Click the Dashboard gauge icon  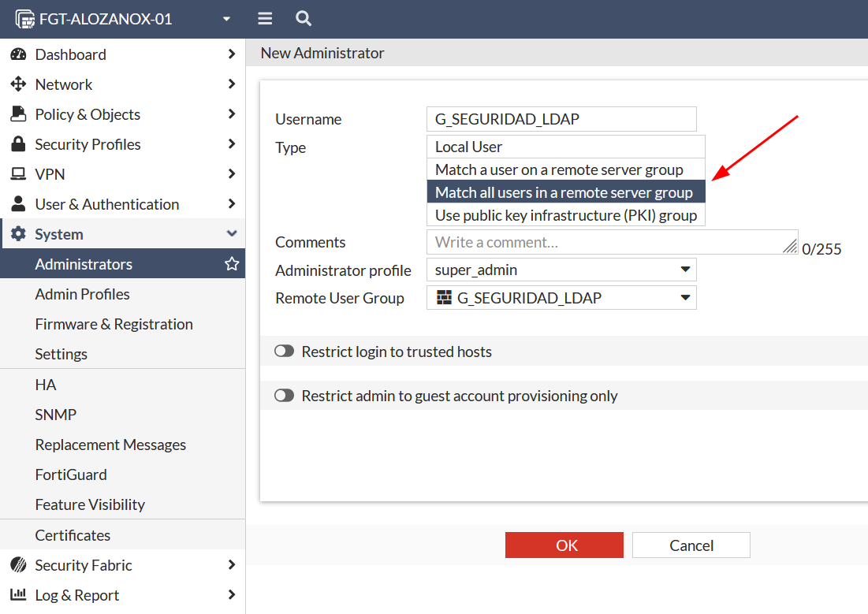(18, 54)
